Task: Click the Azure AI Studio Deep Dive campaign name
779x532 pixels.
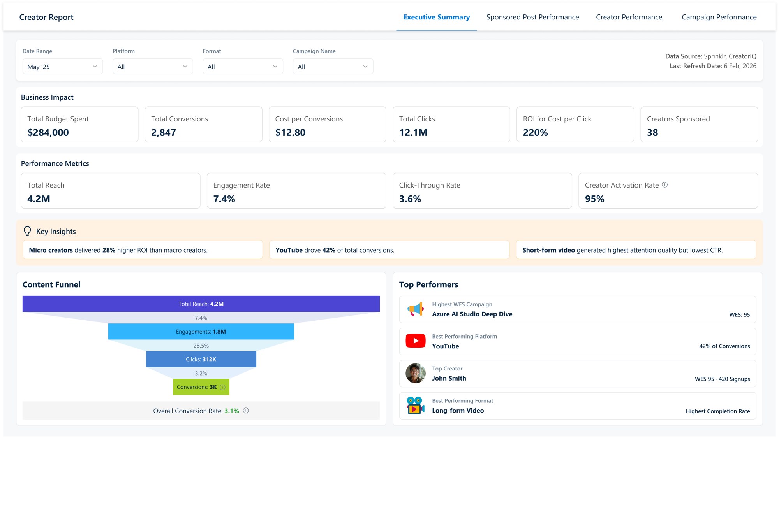Action: pyautogui.click(x=472, y=314)
